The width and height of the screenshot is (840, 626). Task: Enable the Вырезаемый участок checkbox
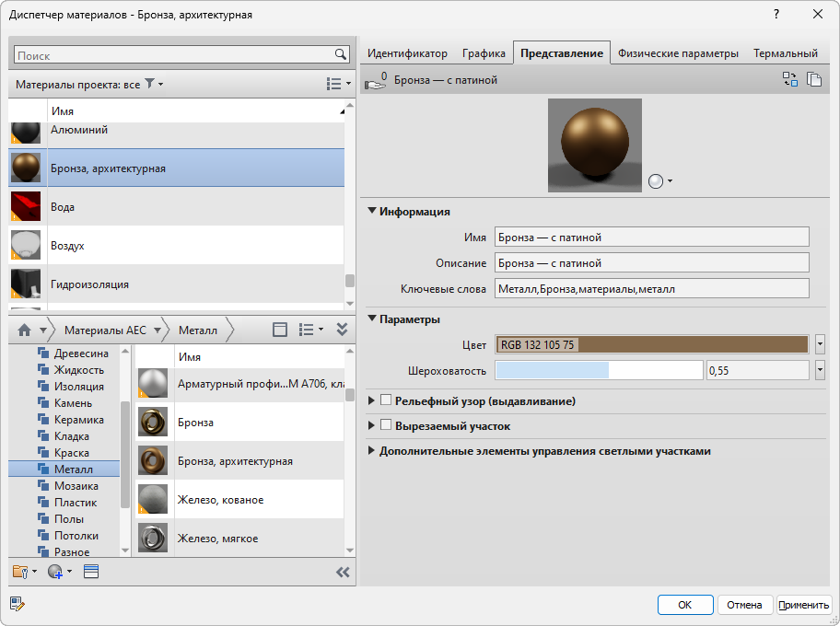tap(386, 425)
